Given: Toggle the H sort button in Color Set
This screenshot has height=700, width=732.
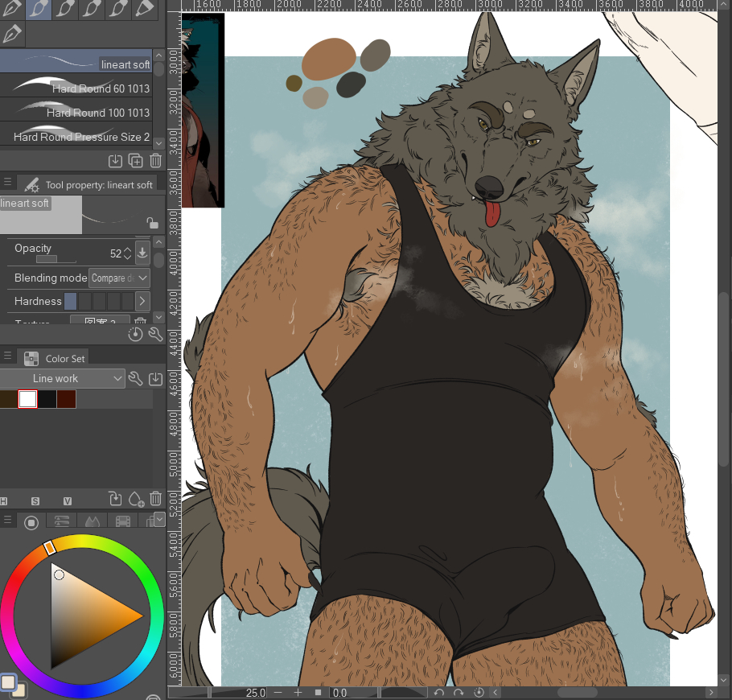Looking at the screenshot, I should (x=3, y=501).
